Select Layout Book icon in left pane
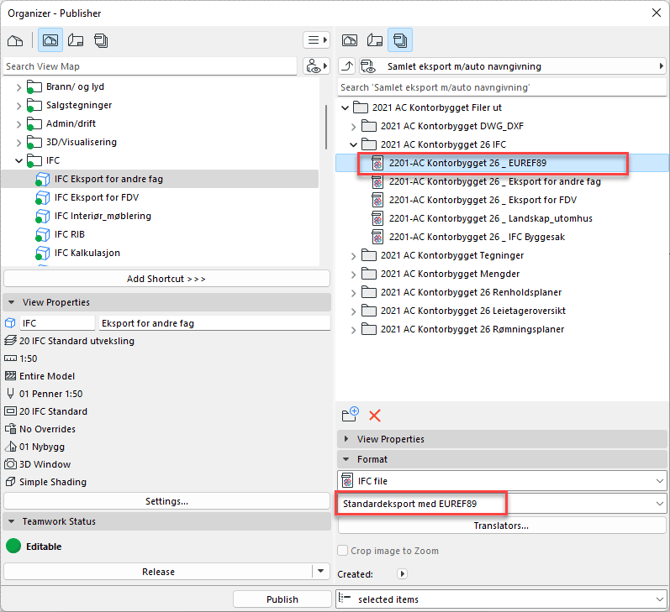 pyautogui.click(x=75, y=40)
